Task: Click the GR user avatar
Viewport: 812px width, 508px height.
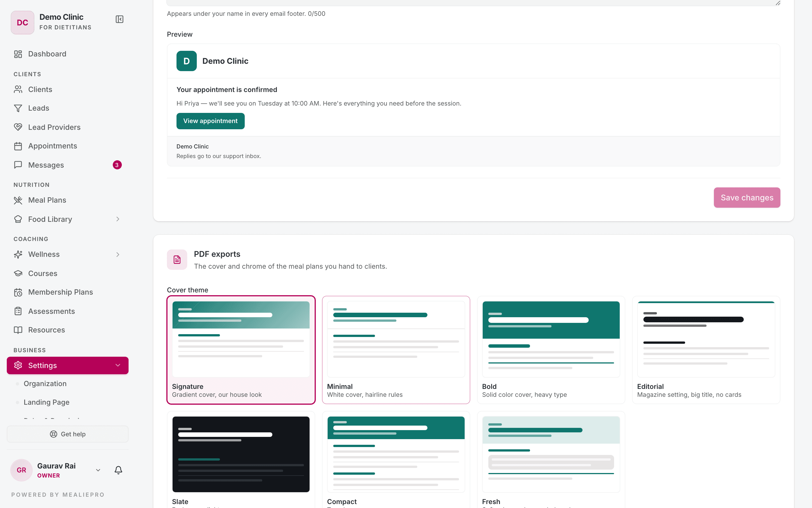Action: (21, 470)
